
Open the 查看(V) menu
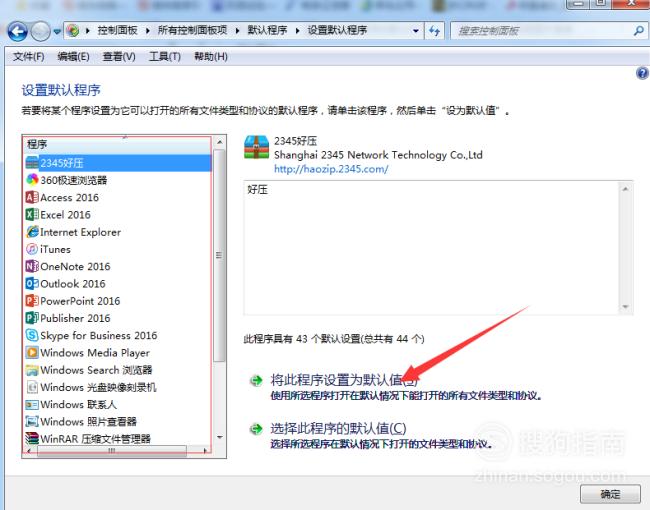click(119, 56)
